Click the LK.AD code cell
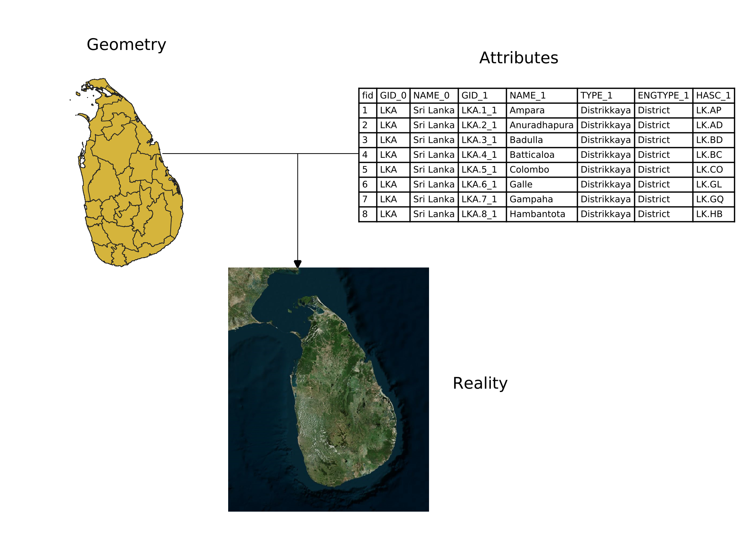Image resolution: width=756 pixels, height=535 pixels. coord(714,125)
